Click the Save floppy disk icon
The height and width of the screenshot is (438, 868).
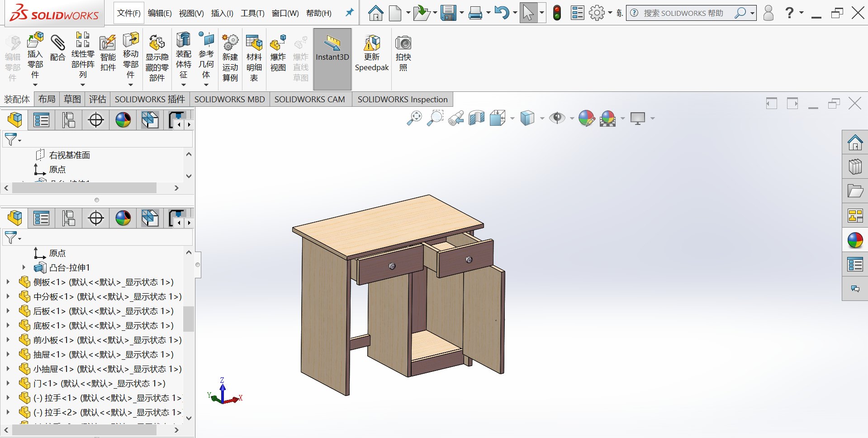point(448,13)
